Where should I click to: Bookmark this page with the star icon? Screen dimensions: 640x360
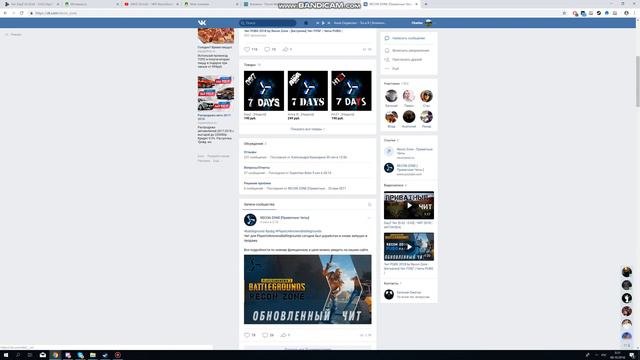pos(564,13)
